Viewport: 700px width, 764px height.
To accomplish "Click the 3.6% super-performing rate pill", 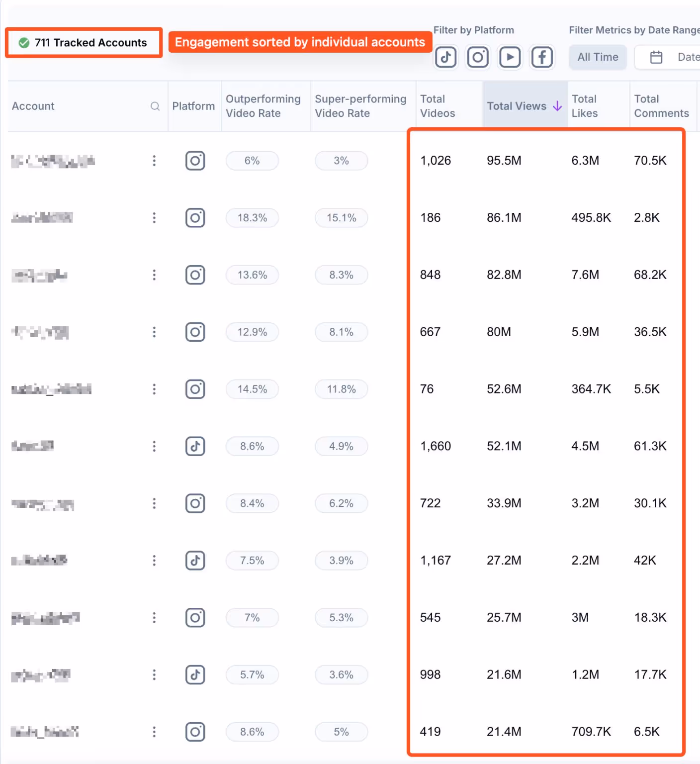I will (x=342, y=675).
